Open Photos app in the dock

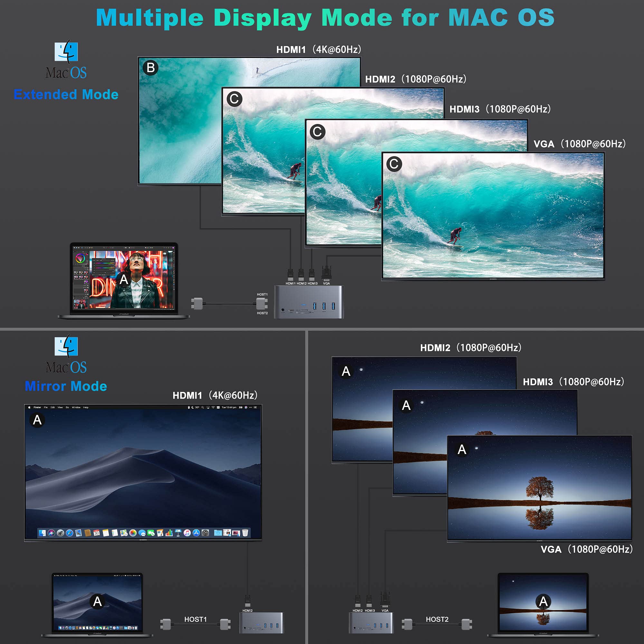(x=133, y=533)
